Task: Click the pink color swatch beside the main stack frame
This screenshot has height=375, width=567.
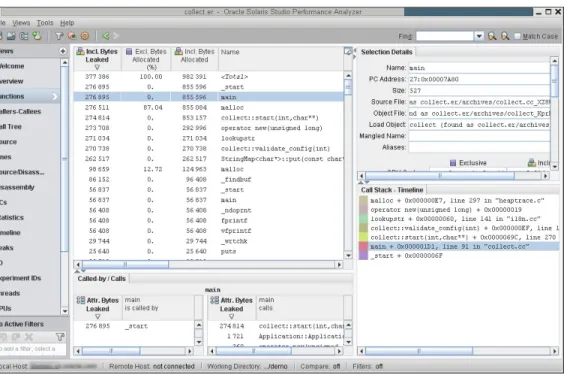Action: pyautogui.click(x=363, y=247)
